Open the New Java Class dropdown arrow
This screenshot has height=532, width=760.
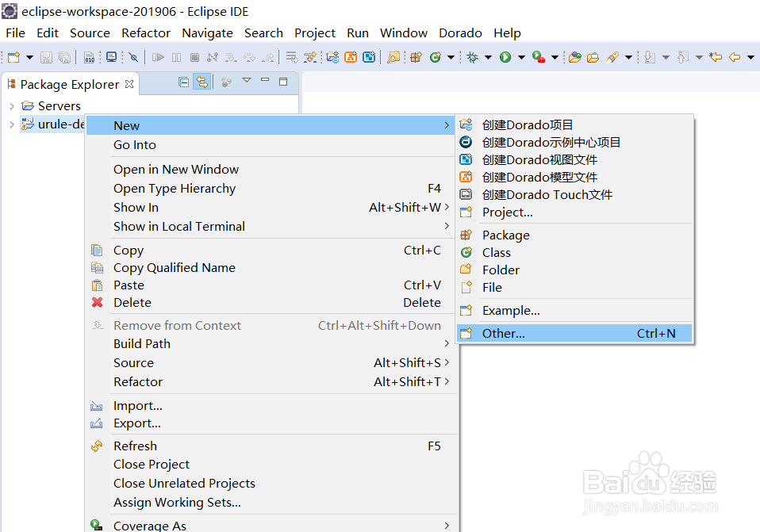pyautogui.click(x=451, y=57)
